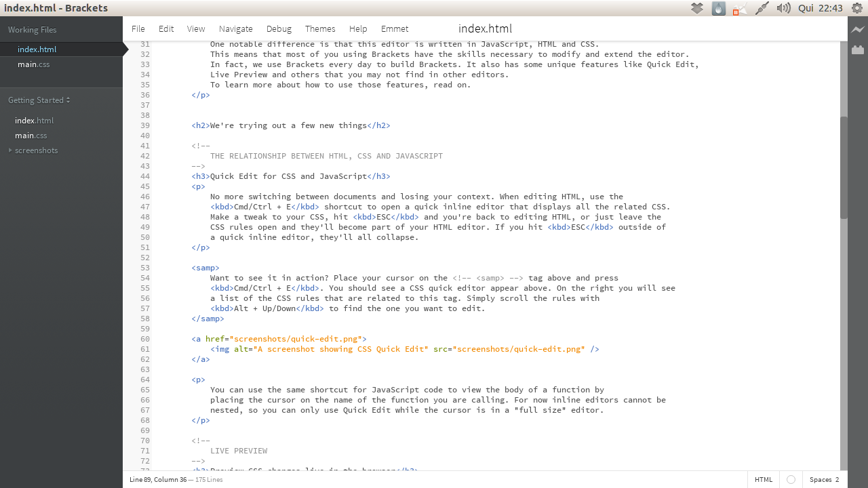Click the 175 Lines status text
The width and height of the screenshot is (868, 488).
pyautogui.click(x=209, y=480)
